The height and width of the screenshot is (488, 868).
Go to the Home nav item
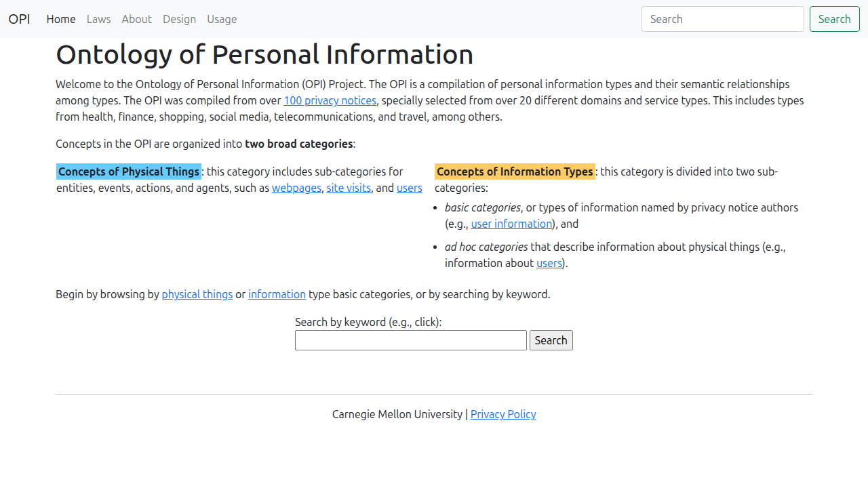(x=61, y=19)
